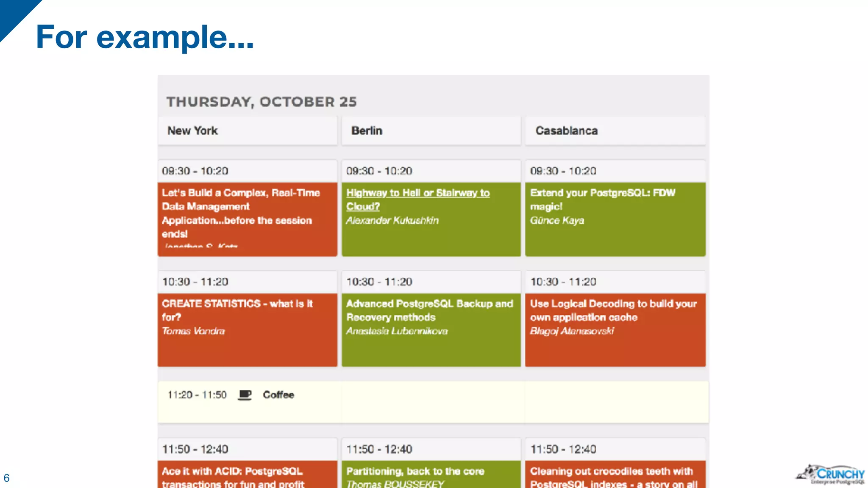Click Ace it with ACID transactions session
Image resolution: width=868 pixels, height=488 pixels.
(248, 474)
